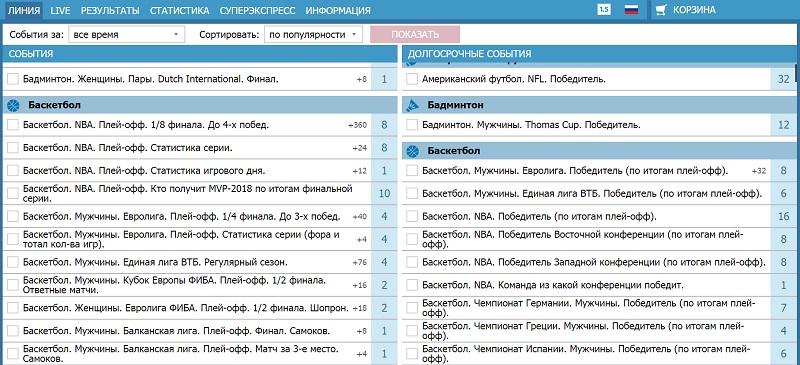The image size is (800, 365).
Task: Select the NBA MVP-2018 event checkbox
Action: point(13,193)
